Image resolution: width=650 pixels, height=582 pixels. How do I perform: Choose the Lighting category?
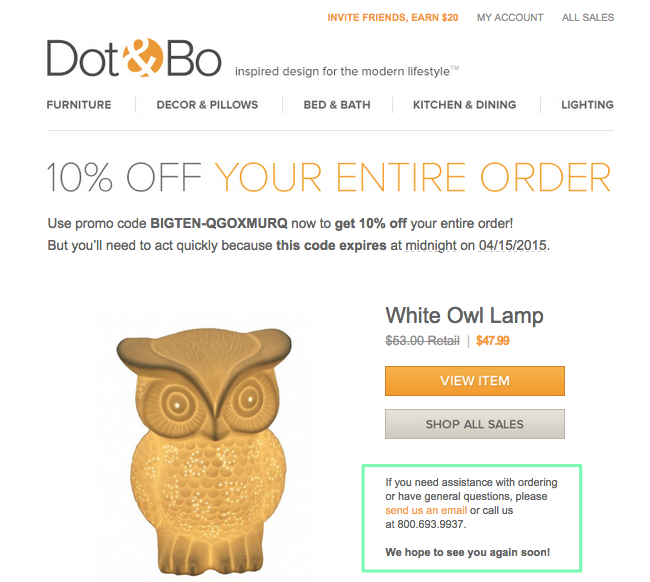pyautogui.click(x=587, y=104)
